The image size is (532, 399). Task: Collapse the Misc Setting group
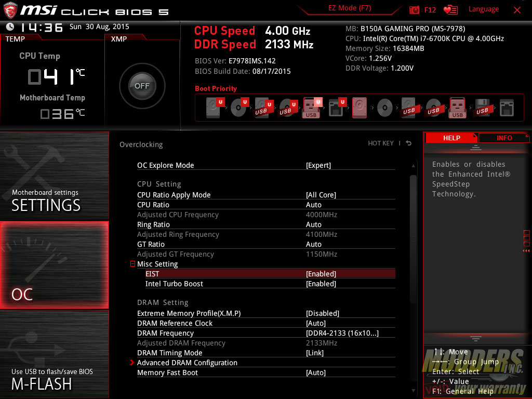pos(132,263)
